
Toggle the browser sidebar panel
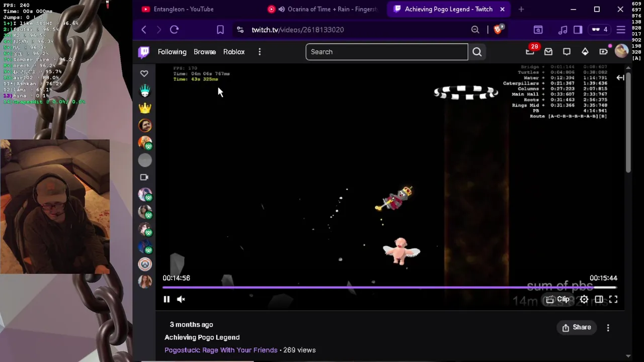click(x=578, y=30)
